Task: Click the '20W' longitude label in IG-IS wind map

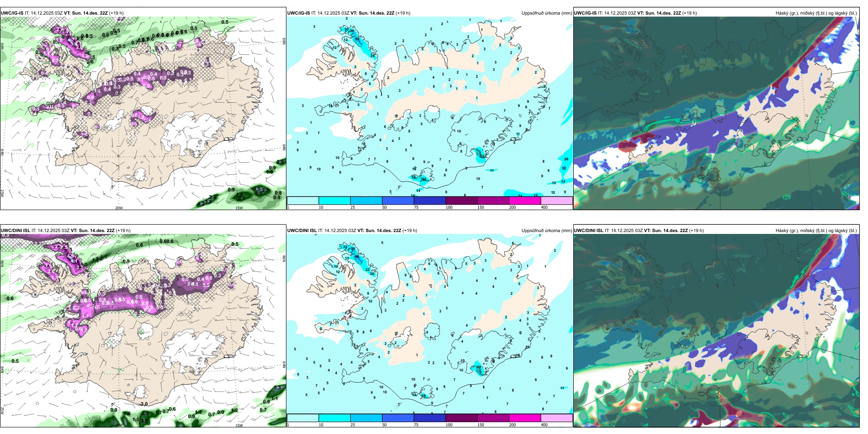Action: pos(119,208)
